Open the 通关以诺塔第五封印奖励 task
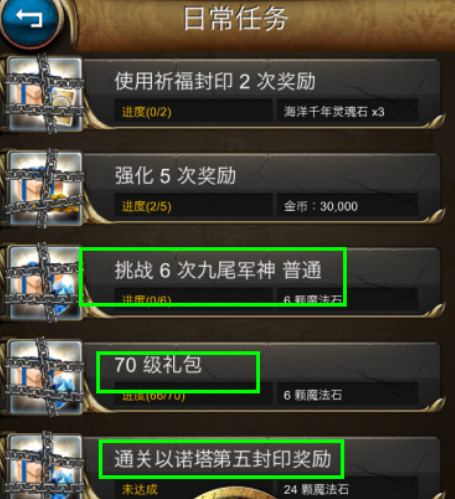Image resolution: width=455 pixels, height=499 pixels. [x=223, y=459]
